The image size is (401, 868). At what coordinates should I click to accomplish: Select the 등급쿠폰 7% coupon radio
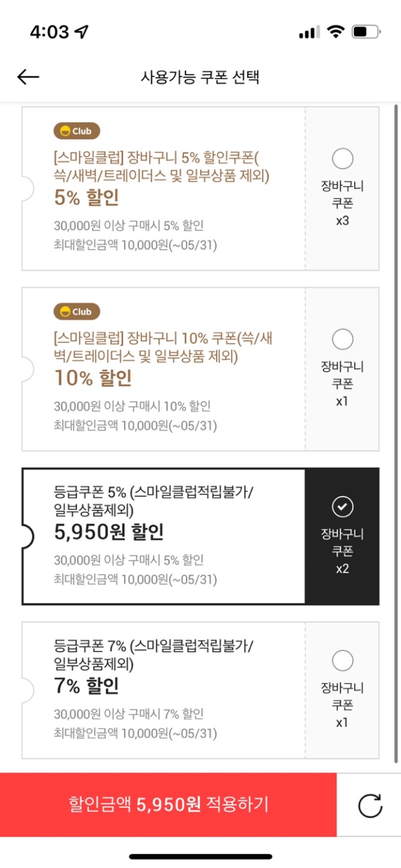[x=343, y=661]
